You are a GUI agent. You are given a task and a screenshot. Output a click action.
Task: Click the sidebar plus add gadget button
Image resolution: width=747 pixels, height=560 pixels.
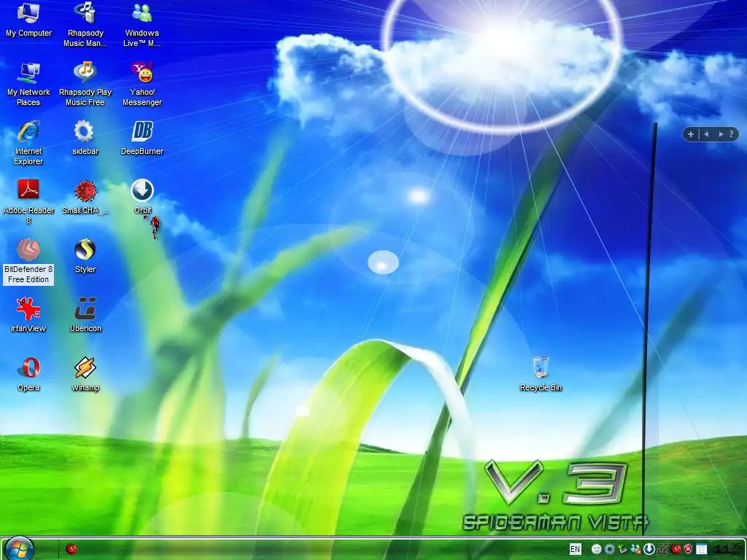coord(691,134)
